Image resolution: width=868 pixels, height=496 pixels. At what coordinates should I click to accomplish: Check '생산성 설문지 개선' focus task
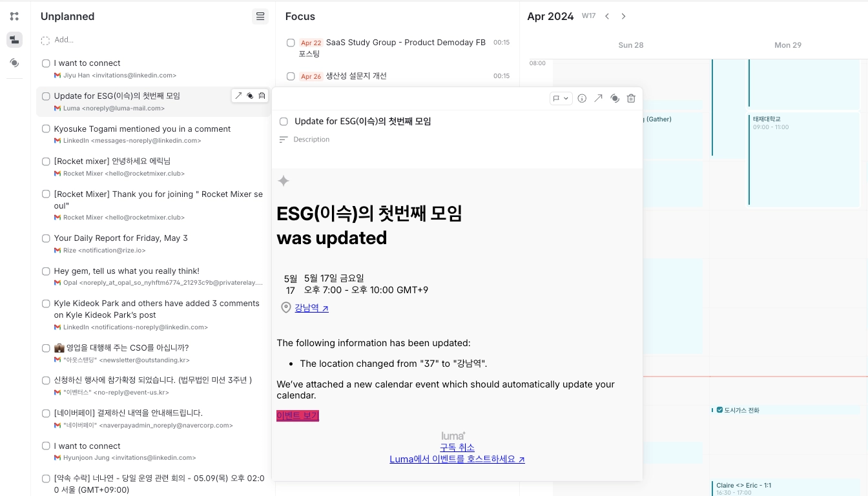pyautogui.click(x=291, y=76)
